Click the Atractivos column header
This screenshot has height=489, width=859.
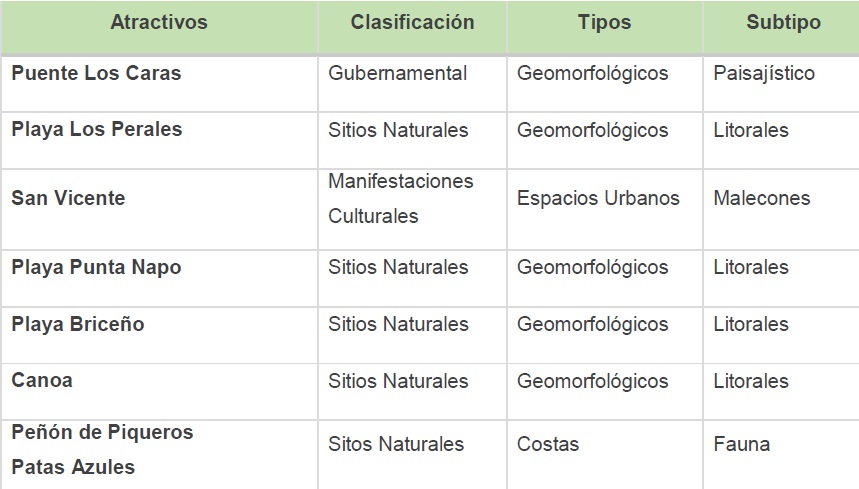159,23
